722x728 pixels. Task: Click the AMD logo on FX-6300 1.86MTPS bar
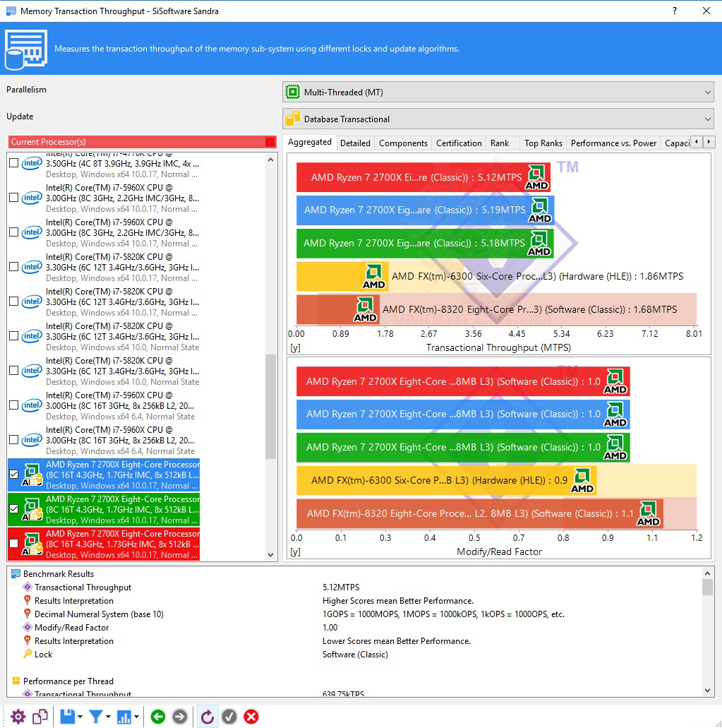(373, 277)
